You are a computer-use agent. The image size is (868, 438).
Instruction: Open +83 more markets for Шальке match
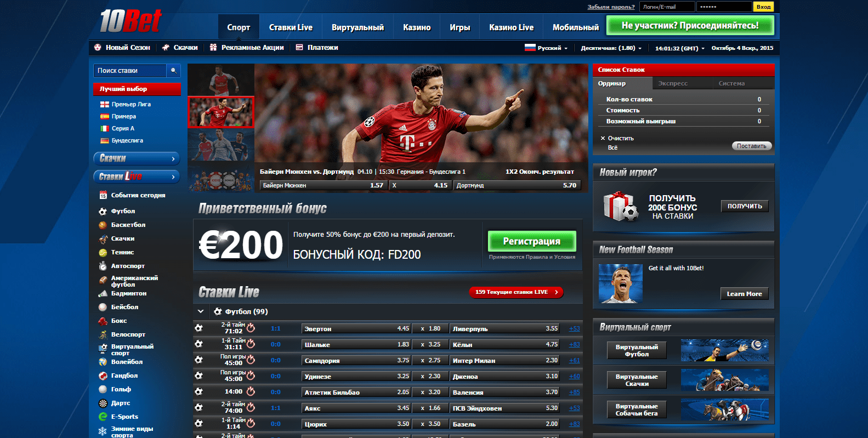pos(574,344)
